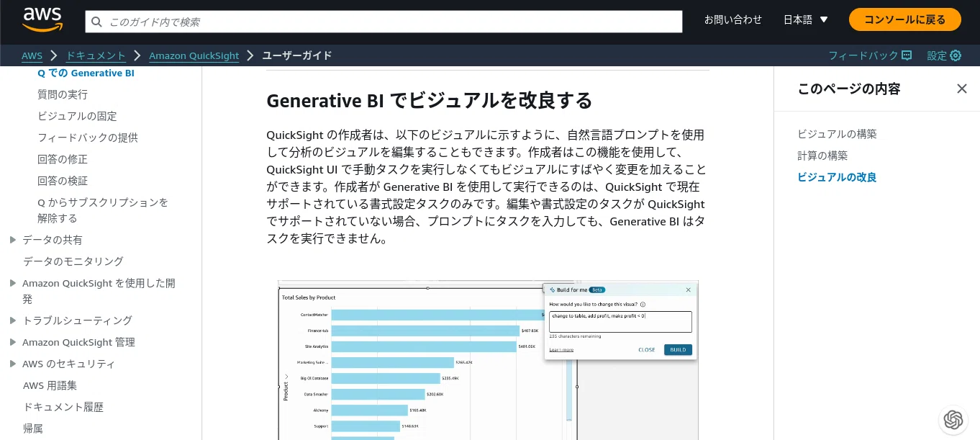Open 'AWS 用語集' sidebar page

coord(50,385)
